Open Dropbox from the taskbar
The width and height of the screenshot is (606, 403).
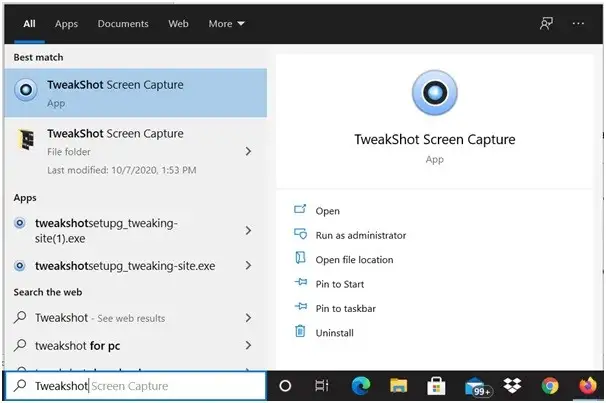point(512,386)
